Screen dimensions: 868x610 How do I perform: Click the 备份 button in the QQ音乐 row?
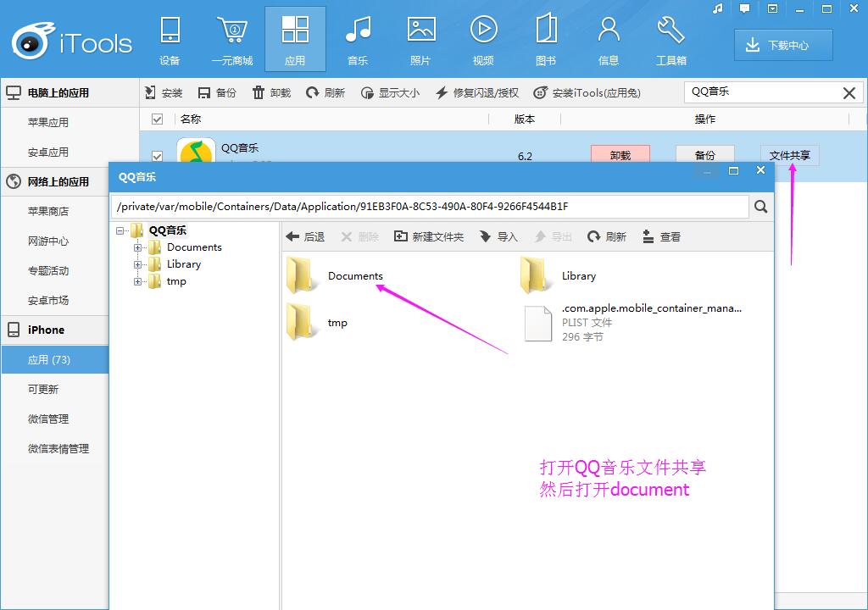tap(704, 155)
